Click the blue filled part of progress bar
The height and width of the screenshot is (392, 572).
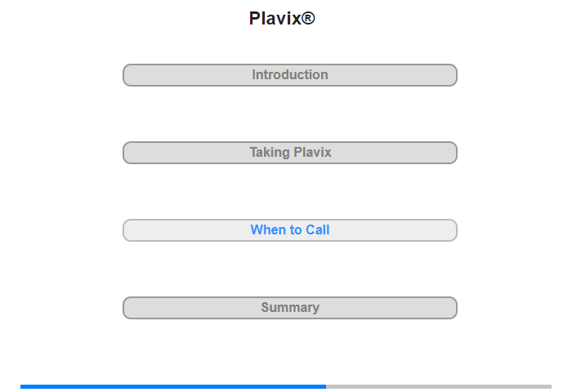coord(173,386)
